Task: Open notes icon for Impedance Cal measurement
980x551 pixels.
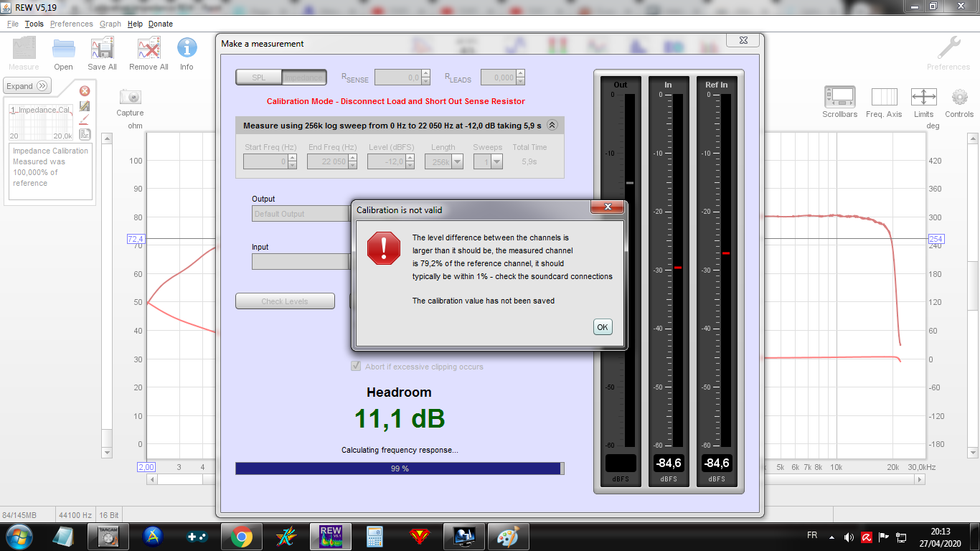Action: pyautogui.click(x=85, y=134)
